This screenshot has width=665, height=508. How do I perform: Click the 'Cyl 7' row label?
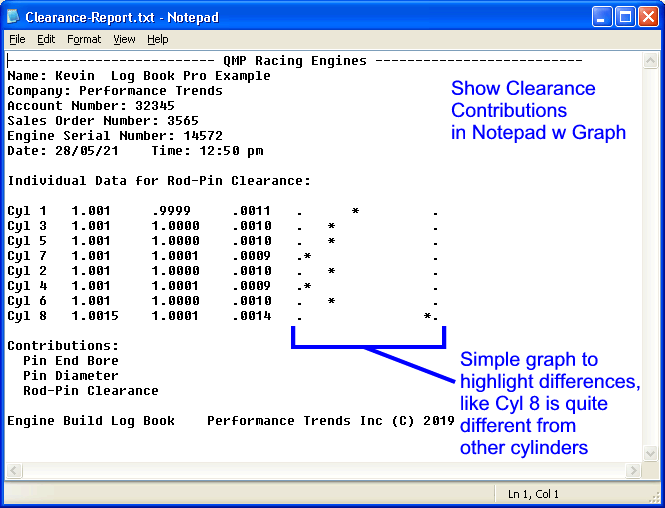point(27,256)
